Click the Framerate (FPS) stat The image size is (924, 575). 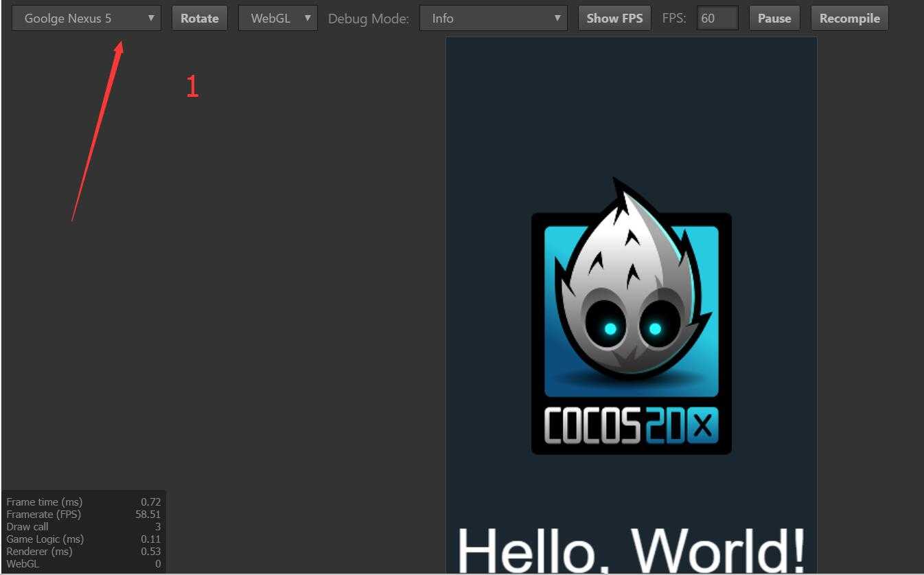(x=43, y=515)
